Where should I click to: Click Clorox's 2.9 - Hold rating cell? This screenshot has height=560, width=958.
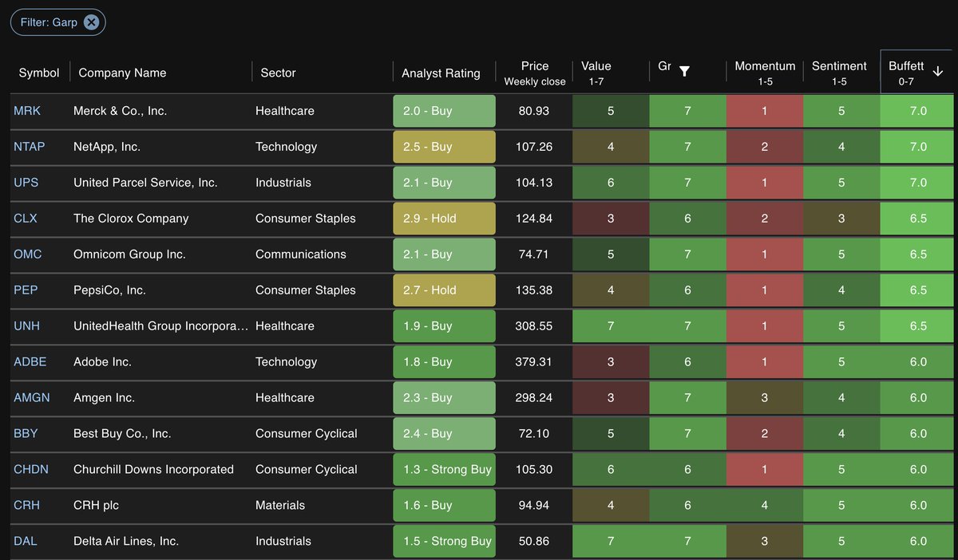[x=444, y=219]
